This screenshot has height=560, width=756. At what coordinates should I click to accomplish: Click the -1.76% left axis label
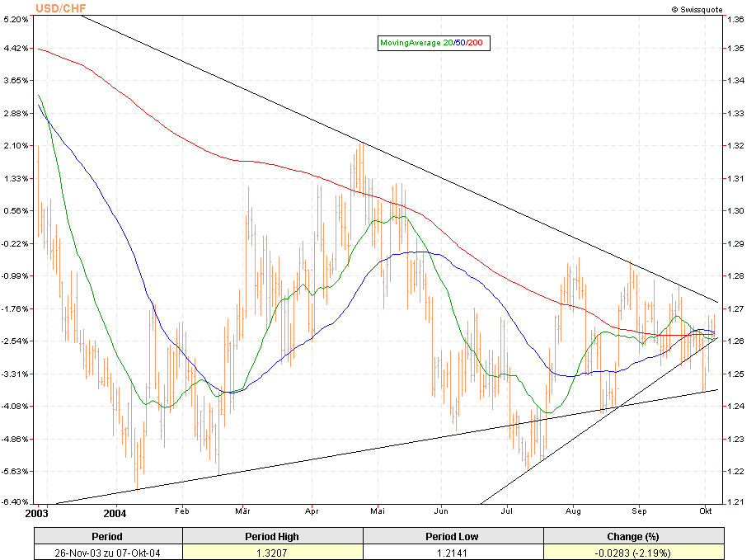tap(15, 308)
